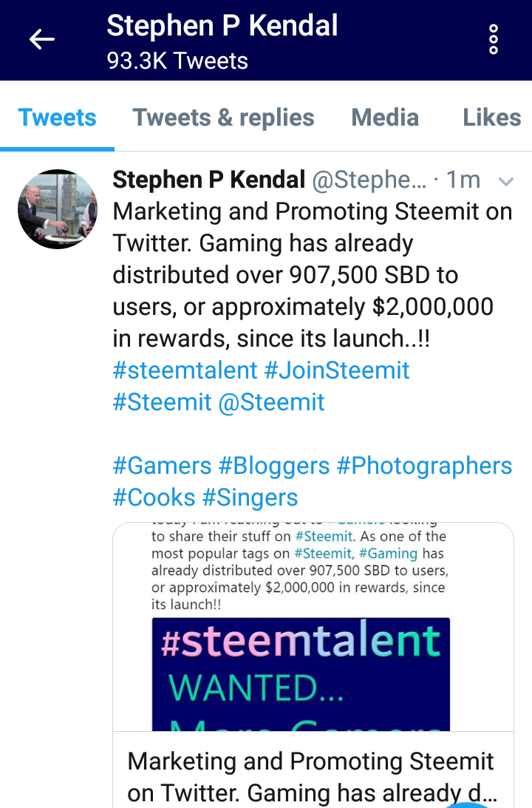The height and width of the screenshot is (808, 532).
Task: Open the #Gamers hashtag link
Action: (x=163, y=466)
